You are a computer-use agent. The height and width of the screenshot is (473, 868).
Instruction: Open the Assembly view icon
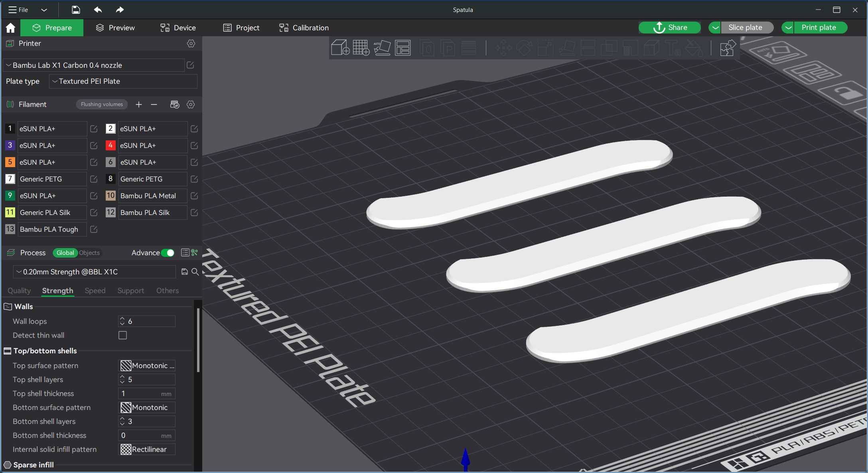[x=728, y=48]
